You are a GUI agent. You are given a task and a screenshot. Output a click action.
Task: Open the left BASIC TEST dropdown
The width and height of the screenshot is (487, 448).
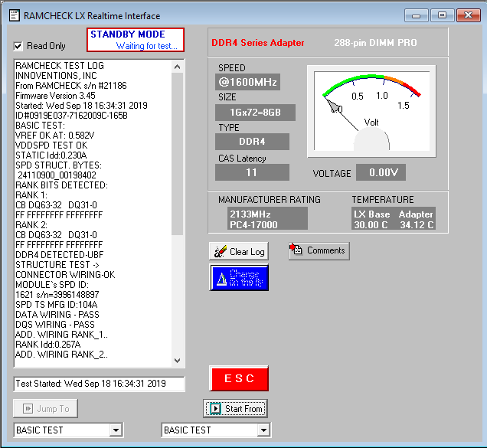click(x=116, y=430)
